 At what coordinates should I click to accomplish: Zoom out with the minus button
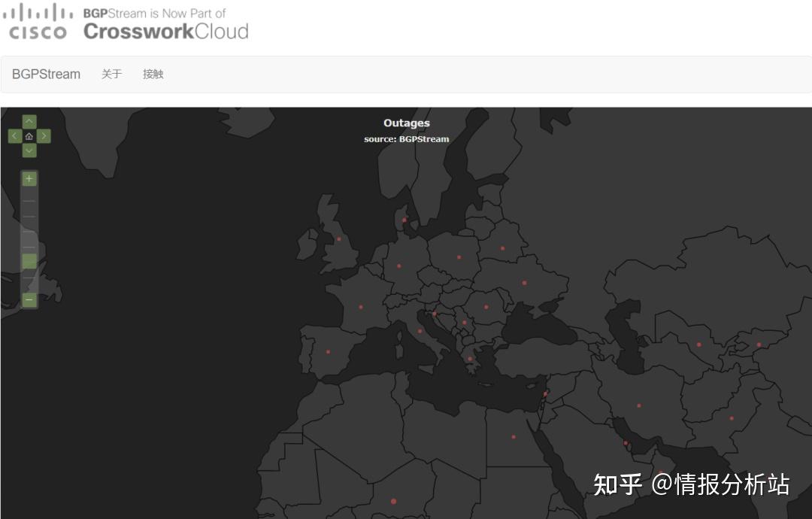pyautogui.click(x=29, y=300)
